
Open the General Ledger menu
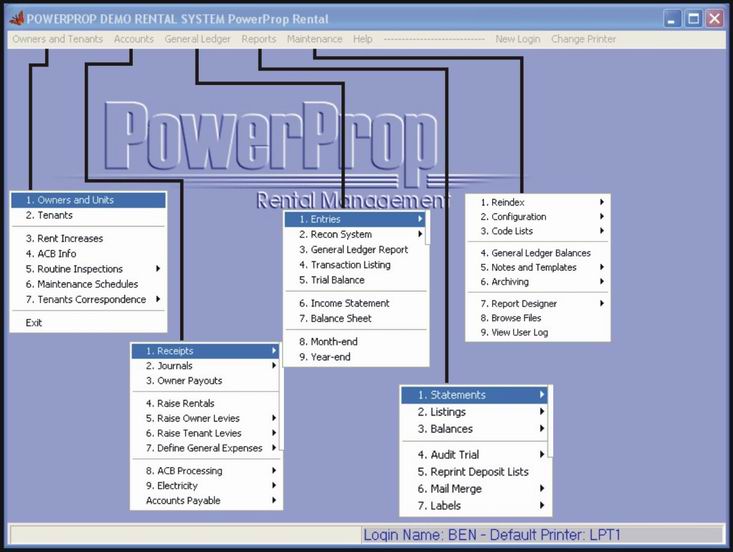pyautogui.click(x=197, y=39)
